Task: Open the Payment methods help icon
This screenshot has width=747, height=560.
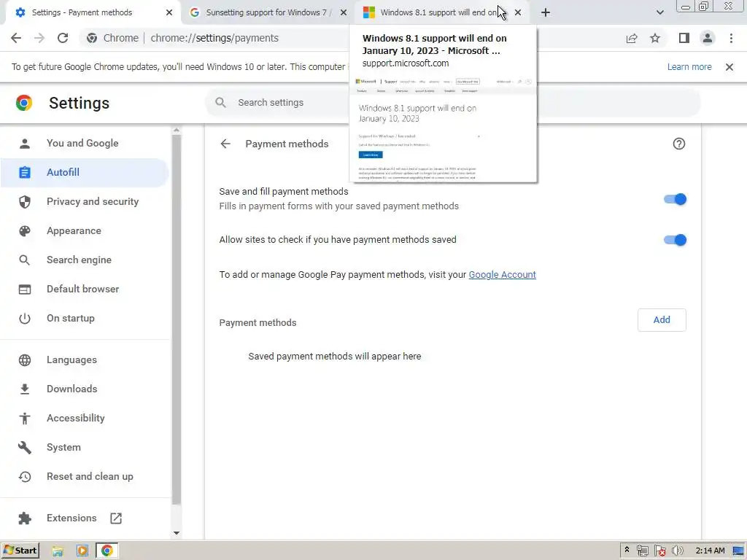Action: tap(679, 144)
